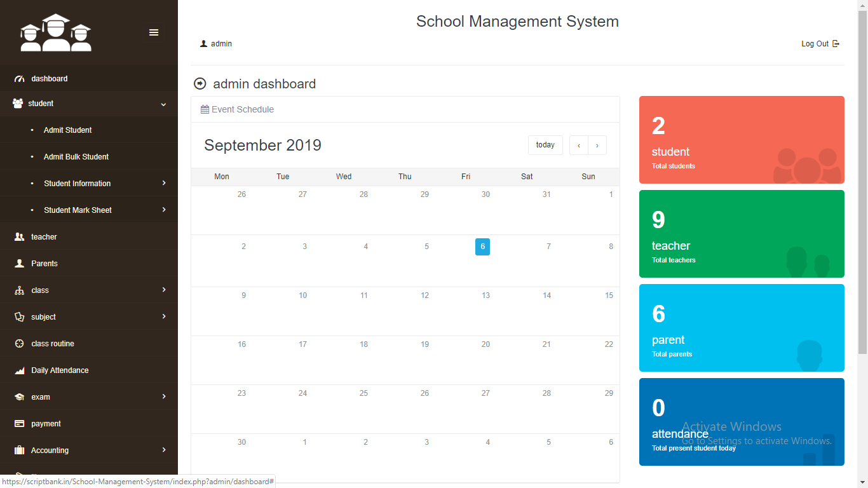Viewport: 868px width, 488px height.
Task: Expand the Accounting menu chevron
Action: coord(164,450)
